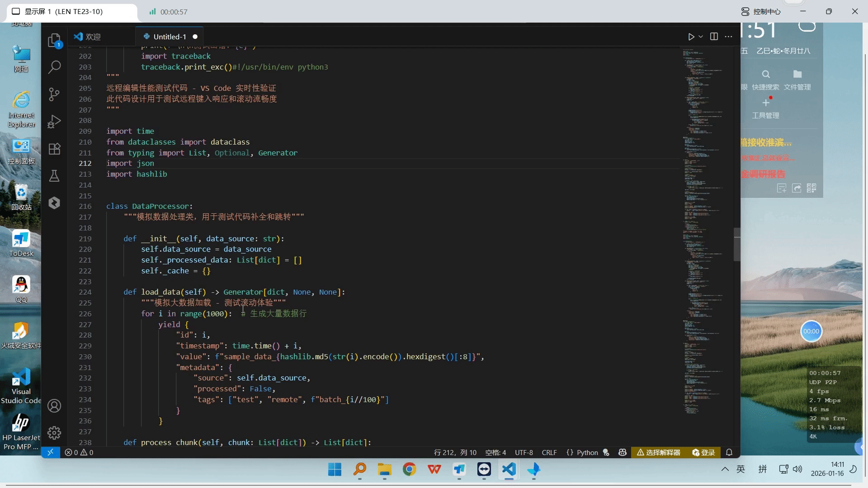Viewport: 868px width, 488px height.
Task: Open the Source Control view
Action: (54, 94)
